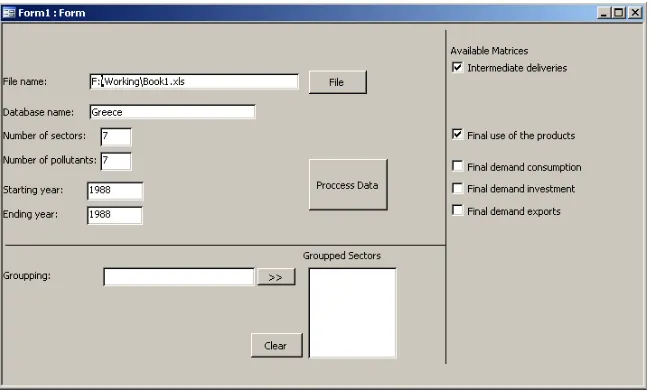652x392 pixels.
Task: Click the Ending year: label
Action: [30, 214]
